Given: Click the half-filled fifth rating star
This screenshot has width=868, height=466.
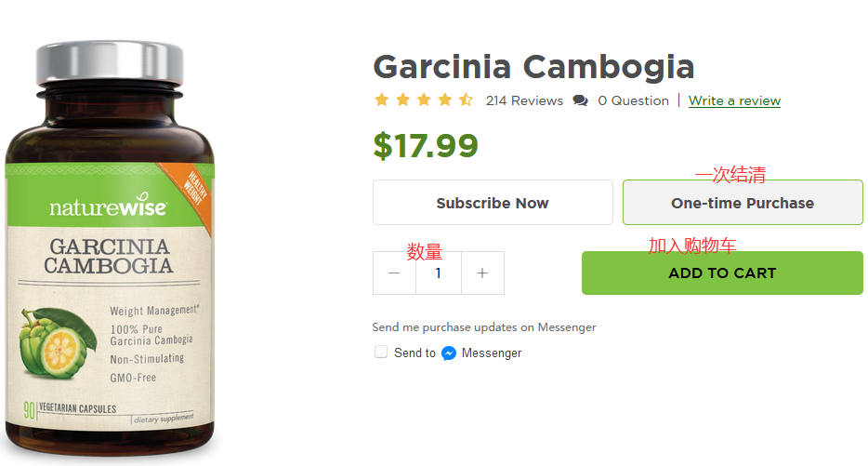Looking at the screenshot, I should [466, 100].
